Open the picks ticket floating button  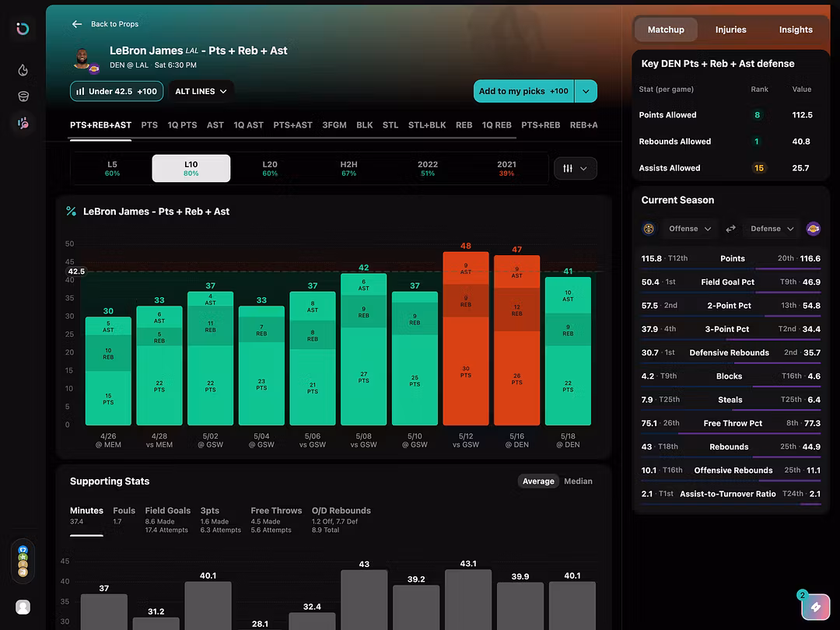(815, 607)
